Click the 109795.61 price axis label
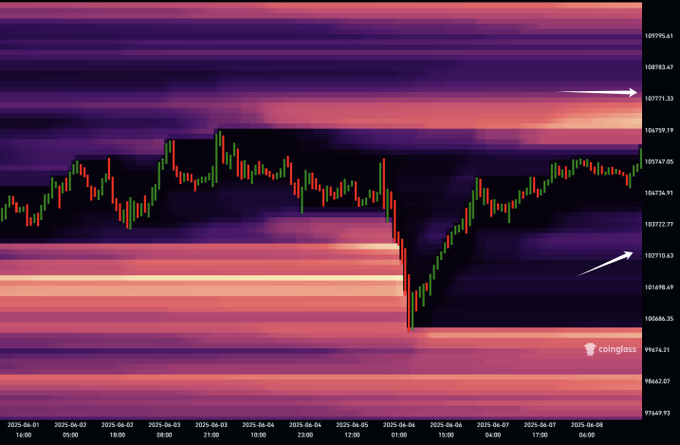 point(659,36)
